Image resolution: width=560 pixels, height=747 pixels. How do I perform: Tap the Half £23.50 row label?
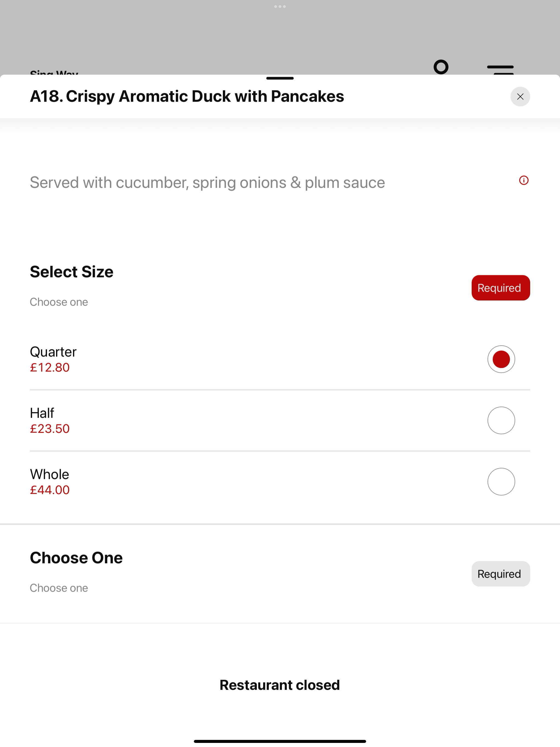(50, 421)
